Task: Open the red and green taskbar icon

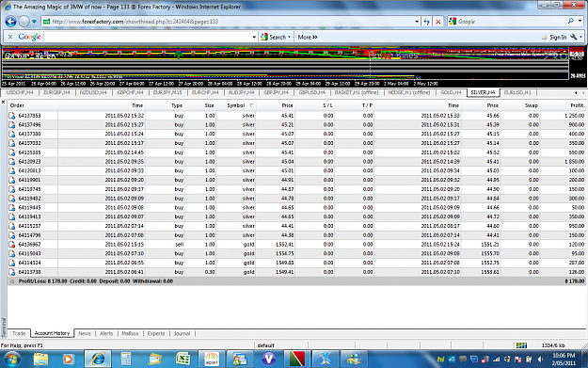Action: (x=296, y=360)
